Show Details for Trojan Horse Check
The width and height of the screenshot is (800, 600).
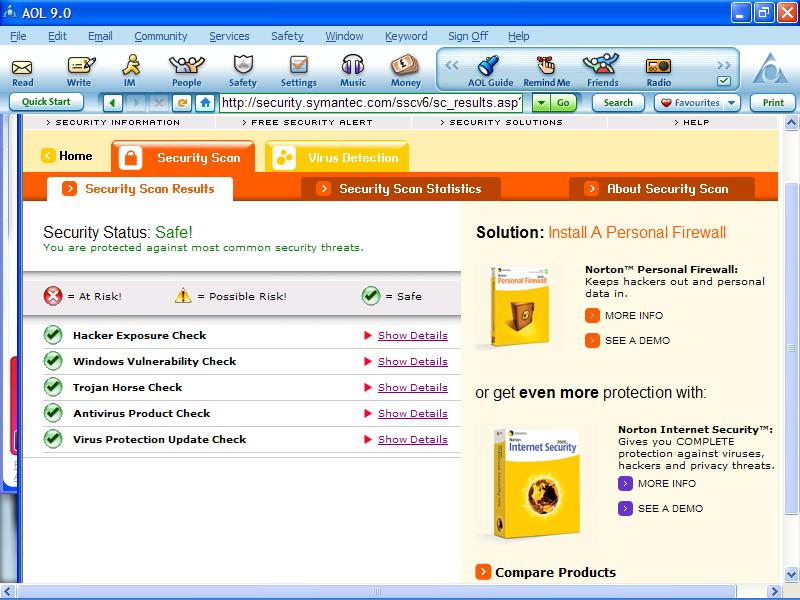coord(413,388)
